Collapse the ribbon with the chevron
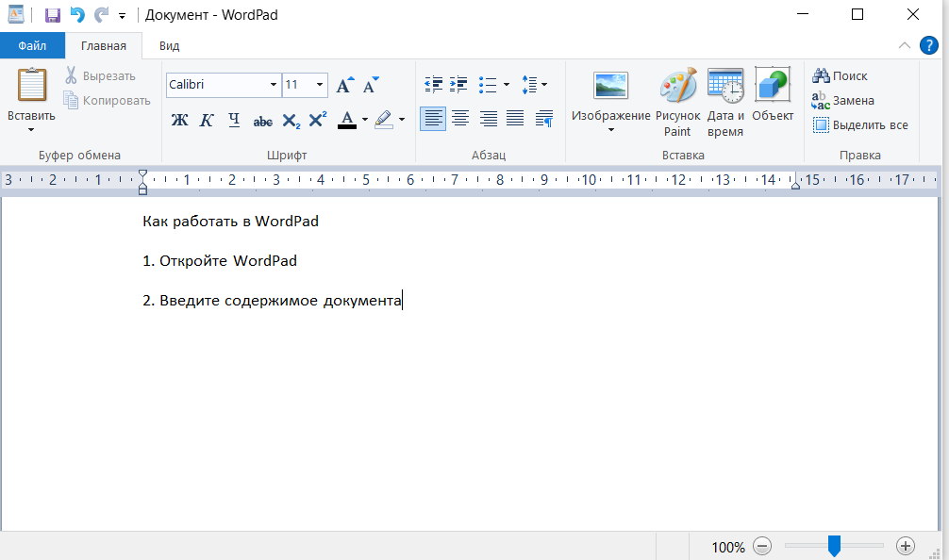Image resolution: width=949 pixels, height=560 pixels. 905,45
